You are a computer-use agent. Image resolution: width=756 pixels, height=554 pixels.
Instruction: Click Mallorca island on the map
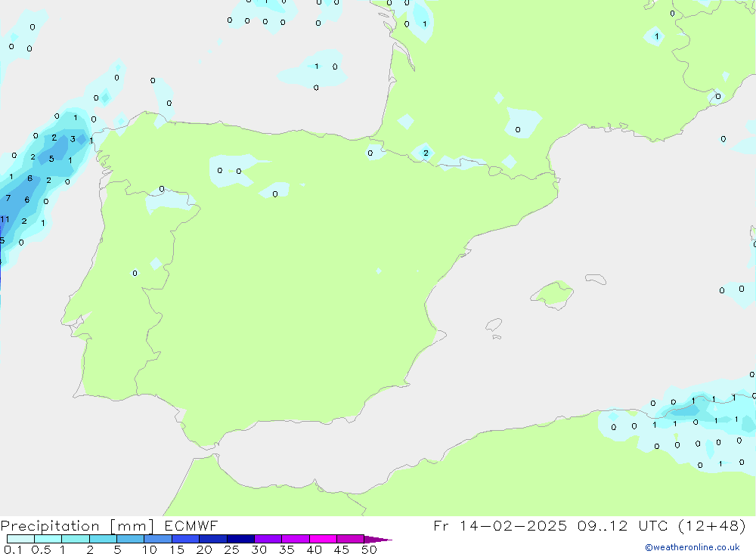(552, 293)
